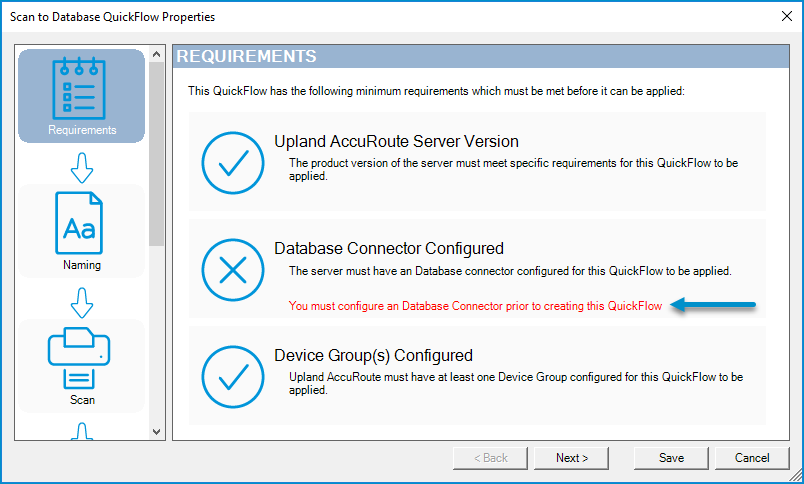Click the Database Connector failed X icon
Viewport: 804px width, 484px height.
click(232, 270)
